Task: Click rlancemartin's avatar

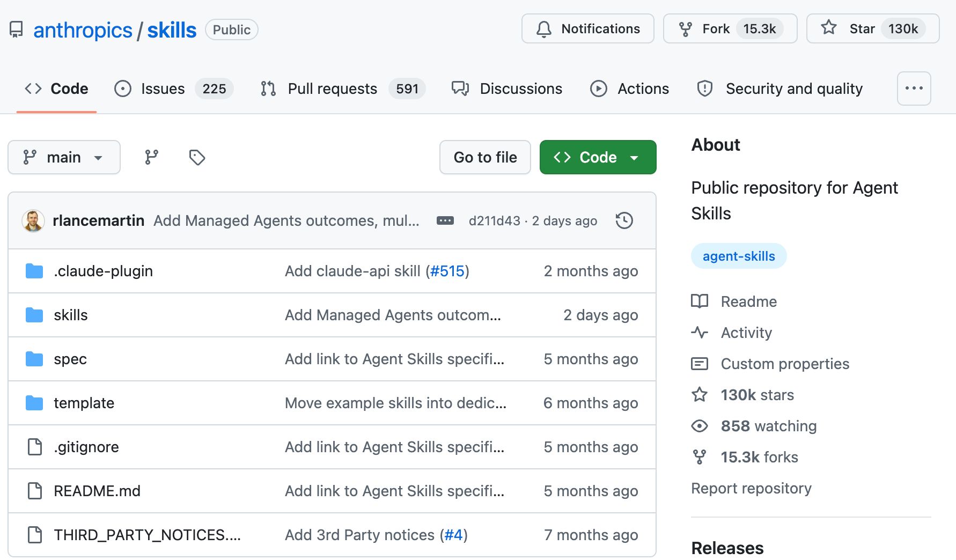Action: pos(33,220)
